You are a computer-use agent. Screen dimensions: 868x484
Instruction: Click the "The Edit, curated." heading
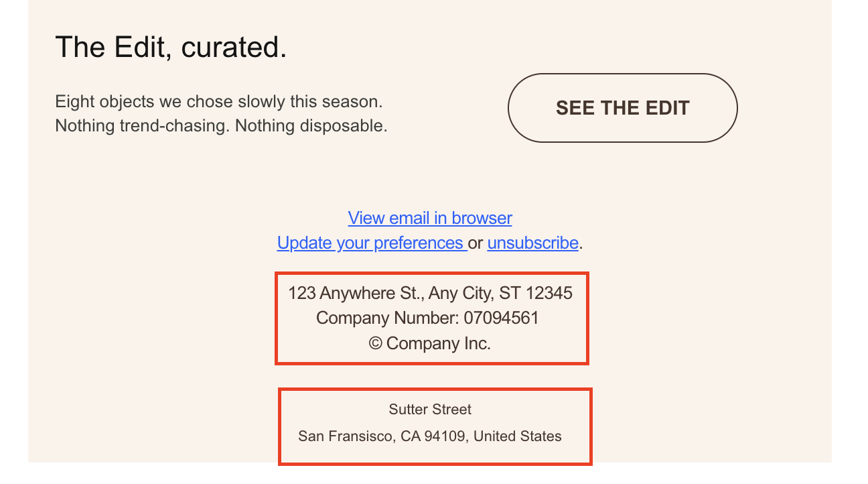coord(171,47)
